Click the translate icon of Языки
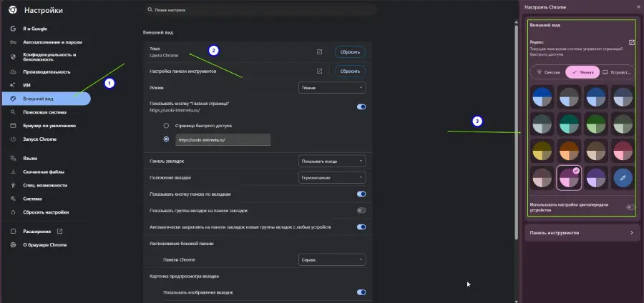This screenshot has height=303, width=644. point(13,158)
